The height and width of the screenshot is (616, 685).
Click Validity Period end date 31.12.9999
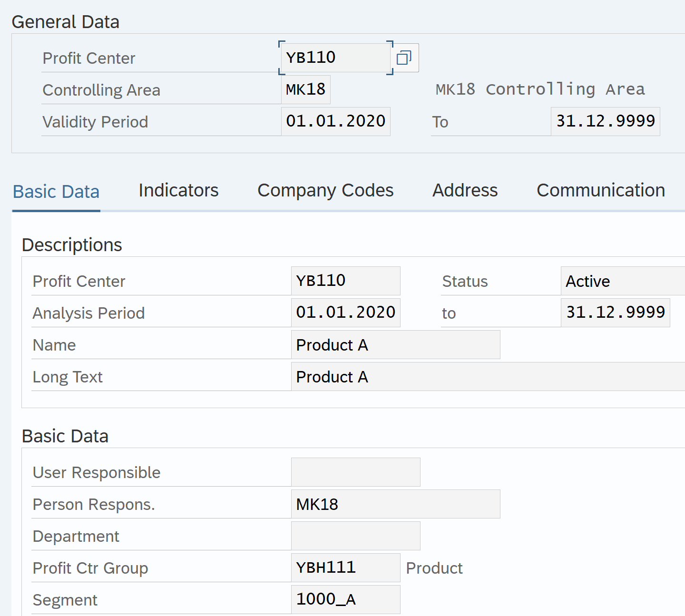(x=606, y=121)
